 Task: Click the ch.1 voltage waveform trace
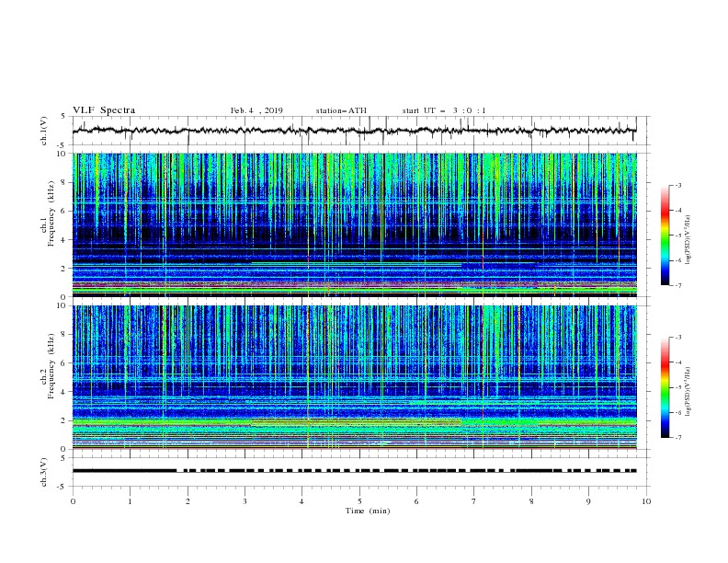point(355,131)
